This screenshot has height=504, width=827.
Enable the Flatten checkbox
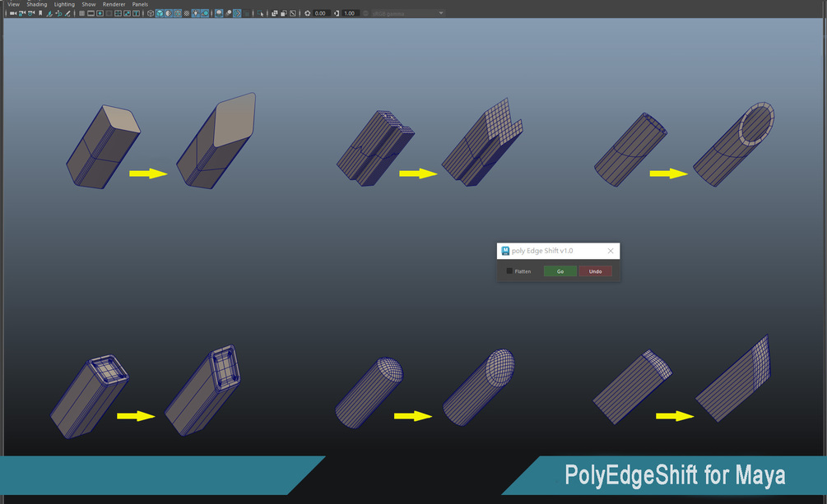[x=509, y=271]
